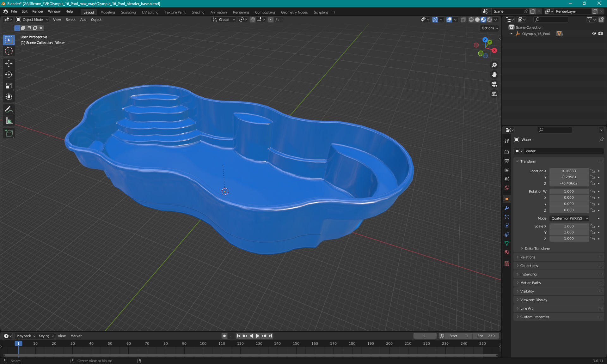The height and width of the screenshot is (364, 607).
Task: Click the Viewport Shading solid mode icon
Action: coord(476,20)
